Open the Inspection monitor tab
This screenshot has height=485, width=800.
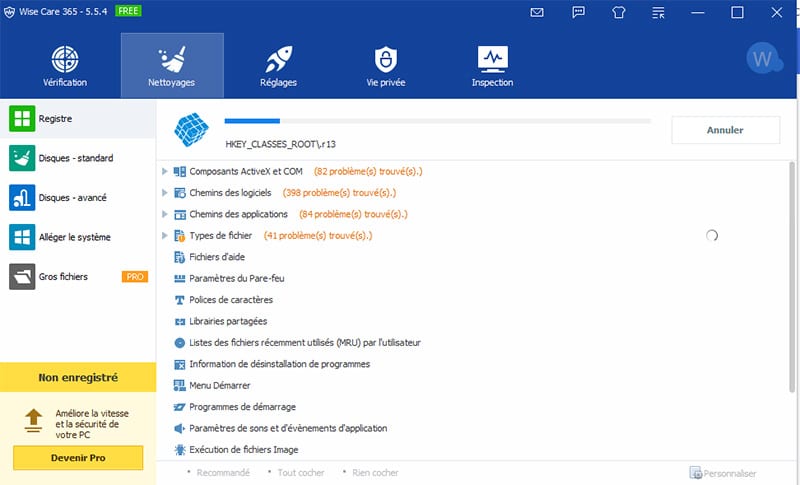[492, 66]
